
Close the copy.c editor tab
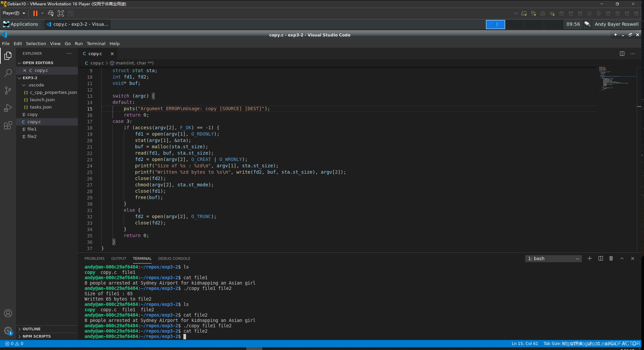tap(112, 53)
